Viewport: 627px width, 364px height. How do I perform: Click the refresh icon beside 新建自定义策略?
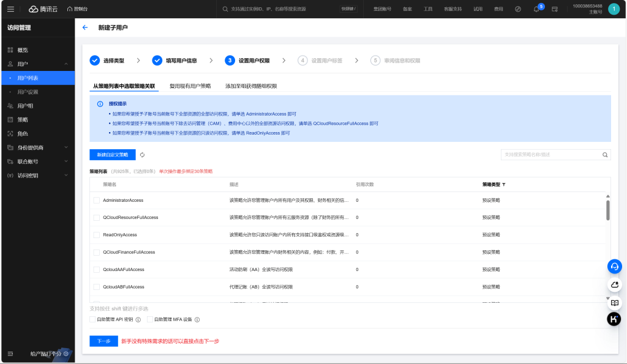[142, 155]
